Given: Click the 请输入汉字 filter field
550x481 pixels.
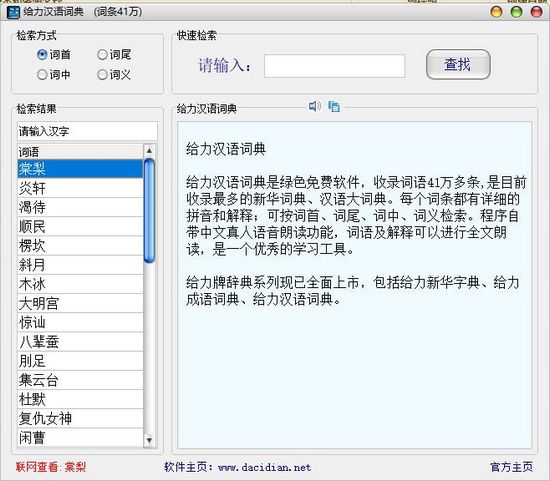Looking at the screenshot, I should click(87, 131).
